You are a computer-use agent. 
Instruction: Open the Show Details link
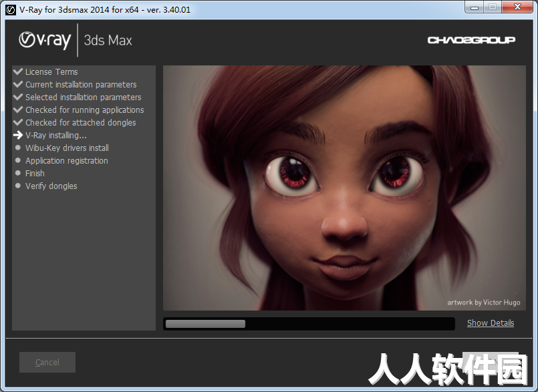491,323
